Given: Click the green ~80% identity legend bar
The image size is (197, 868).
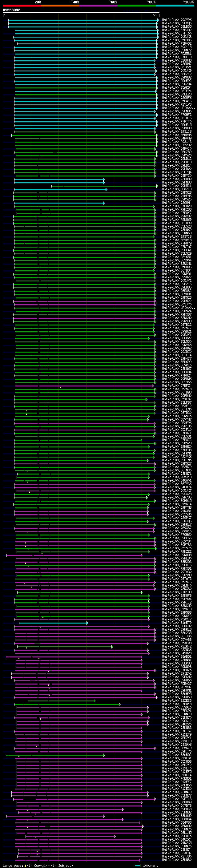Looking at the screenshot, I should 137,6.
